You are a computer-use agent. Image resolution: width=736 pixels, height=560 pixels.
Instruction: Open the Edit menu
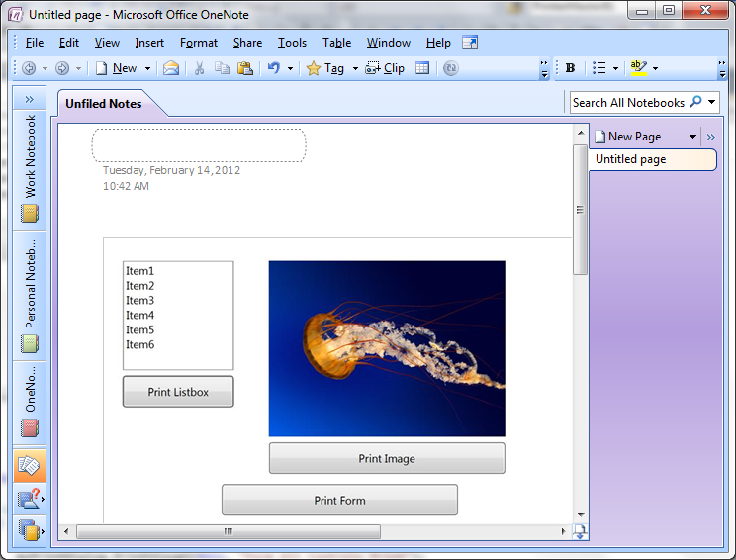coord(69,43)
